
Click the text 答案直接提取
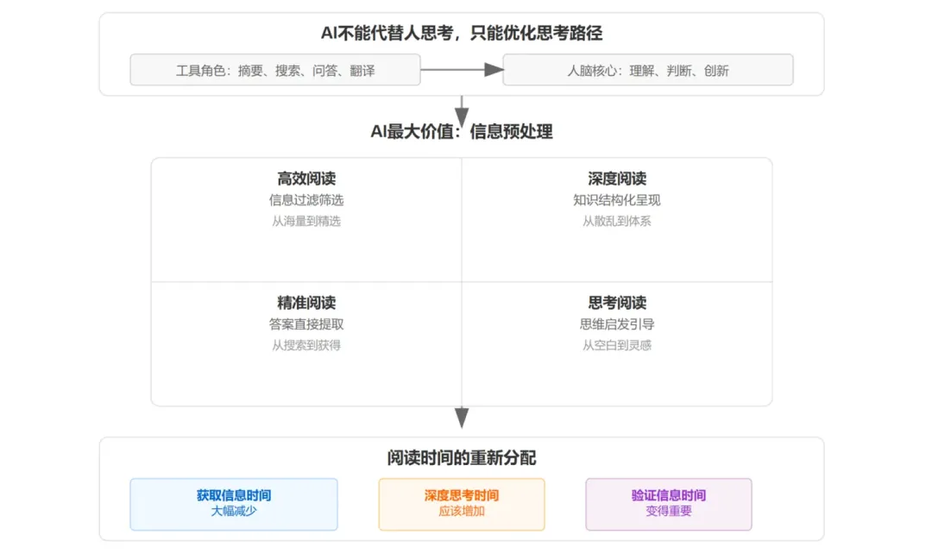point(306,324)
